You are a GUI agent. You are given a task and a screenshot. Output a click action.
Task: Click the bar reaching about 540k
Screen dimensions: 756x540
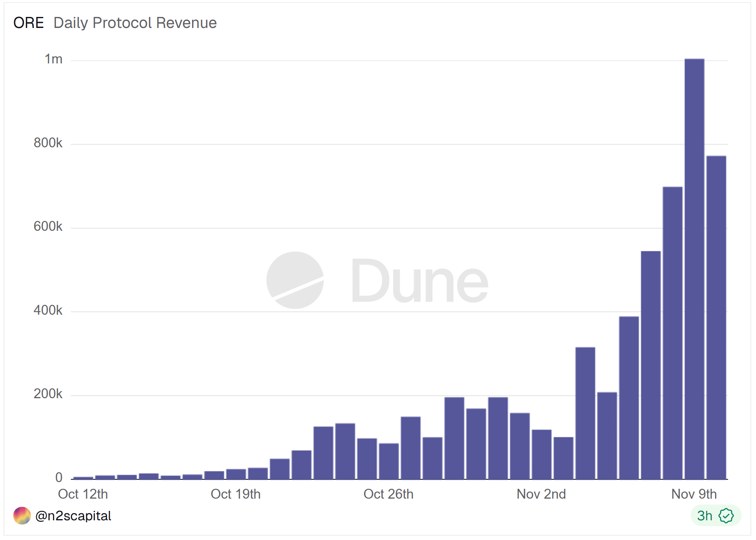[651, 364]
